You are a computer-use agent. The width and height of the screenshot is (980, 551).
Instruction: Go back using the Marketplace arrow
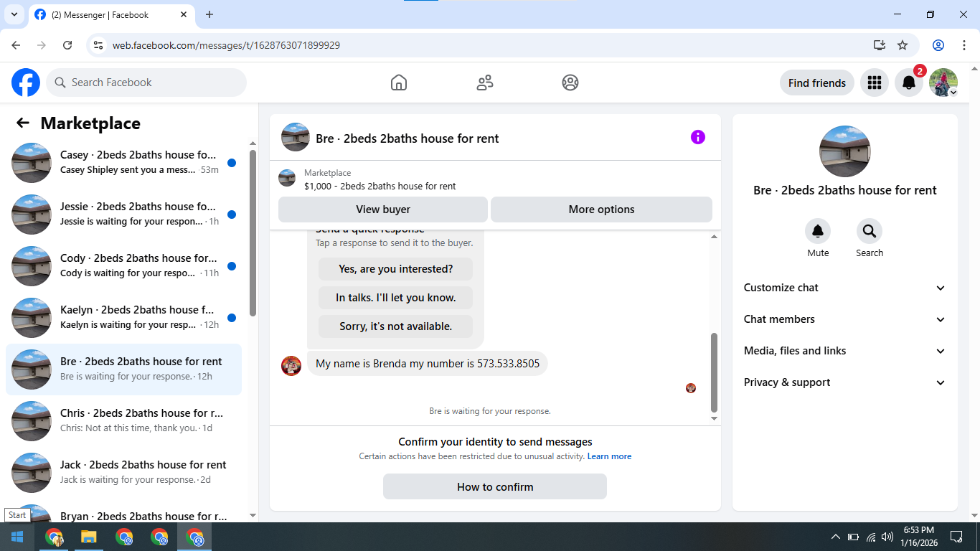coord(23,123)
